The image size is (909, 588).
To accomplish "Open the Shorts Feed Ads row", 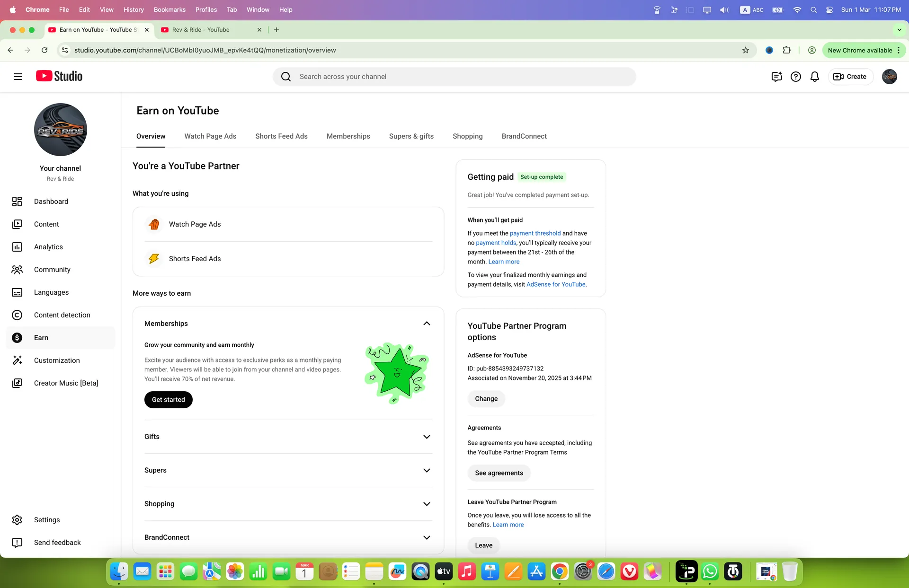I will tap(288, 259).
